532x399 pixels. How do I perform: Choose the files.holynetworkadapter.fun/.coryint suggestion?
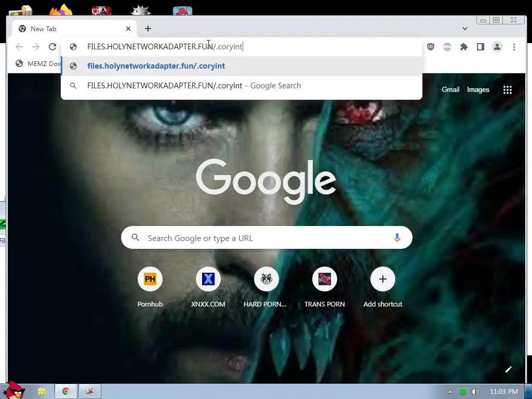(242, 66)
